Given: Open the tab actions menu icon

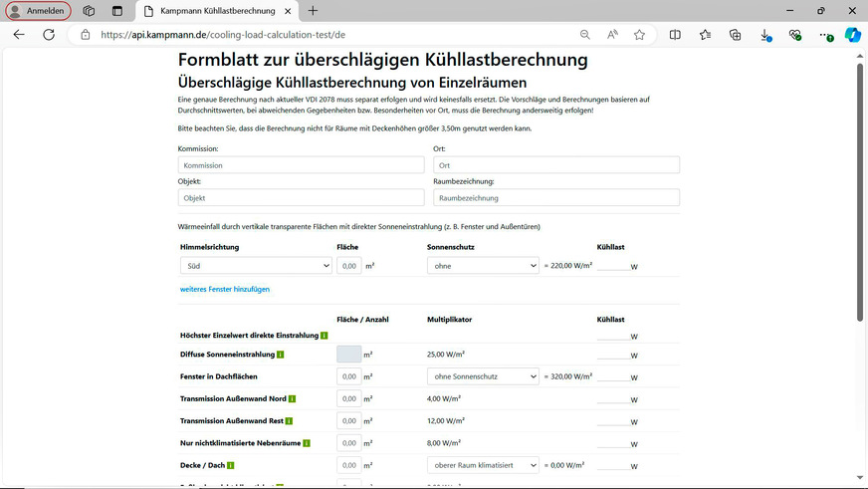Looking at the screenshot, I should pyautogui.click(x=116, y=11).
